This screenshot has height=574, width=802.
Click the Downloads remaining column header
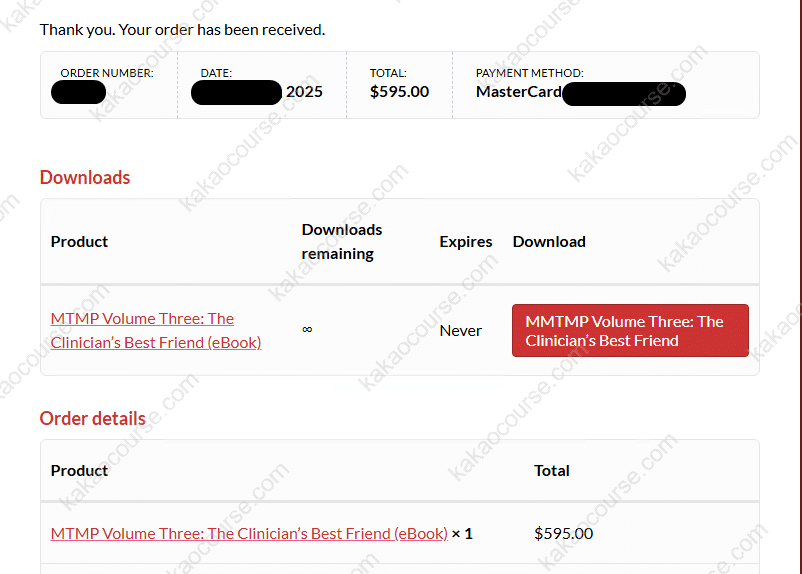tap(342, 241)
